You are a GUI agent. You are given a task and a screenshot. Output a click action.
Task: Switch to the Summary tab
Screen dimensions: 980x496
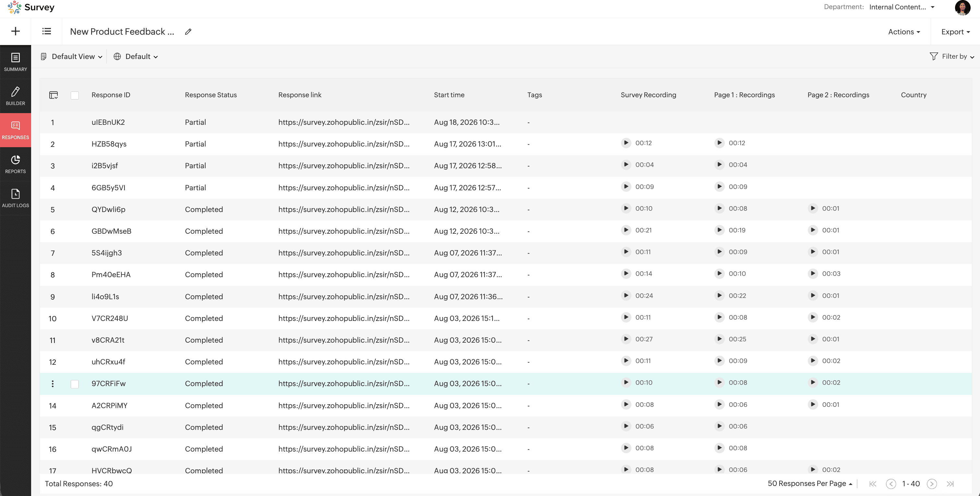16,62
